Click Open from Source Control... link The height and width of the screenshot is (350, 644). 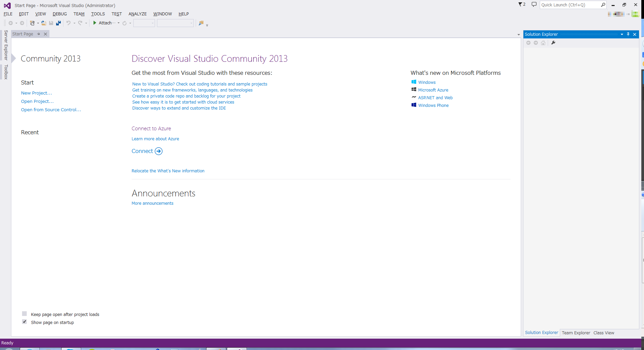point(51,110)
